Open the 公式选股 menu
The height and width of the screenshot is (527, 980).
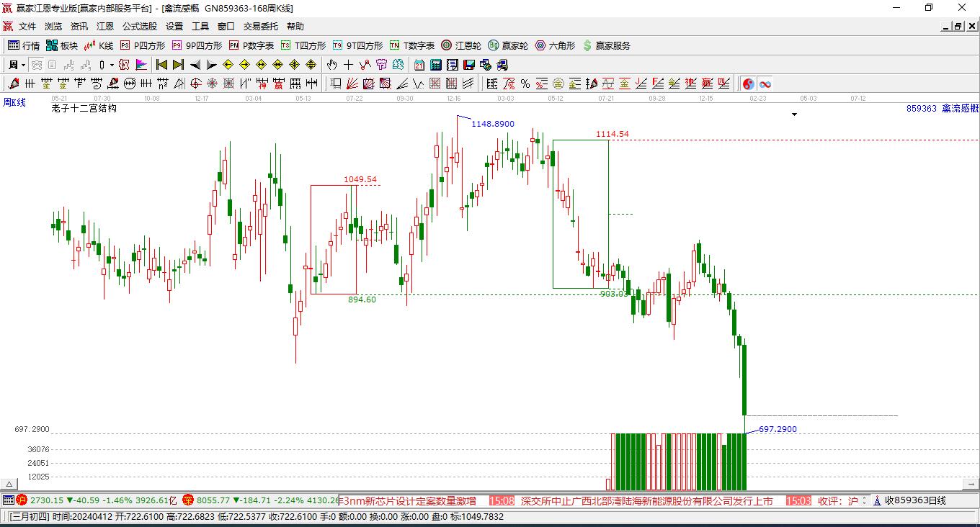(x=140, y=27)
